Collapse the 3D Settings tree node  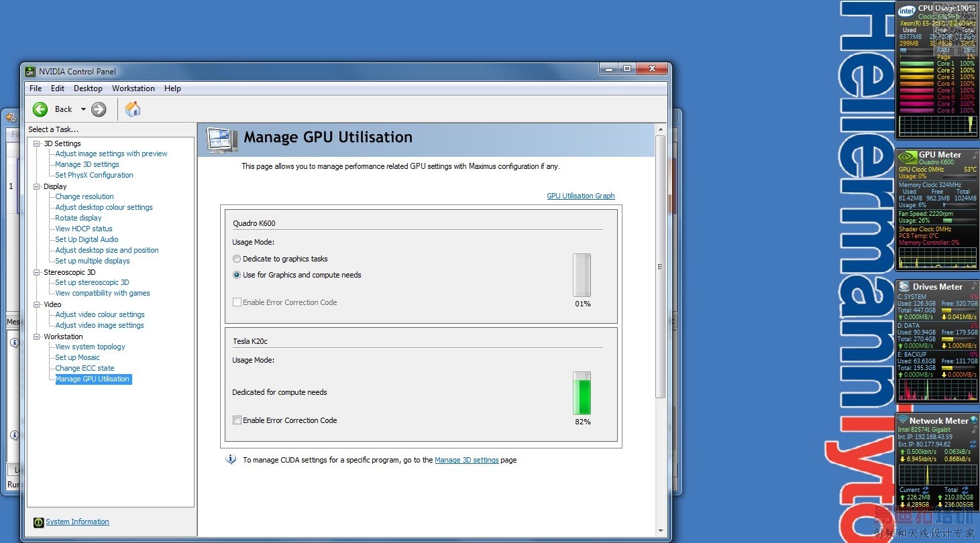37,143
